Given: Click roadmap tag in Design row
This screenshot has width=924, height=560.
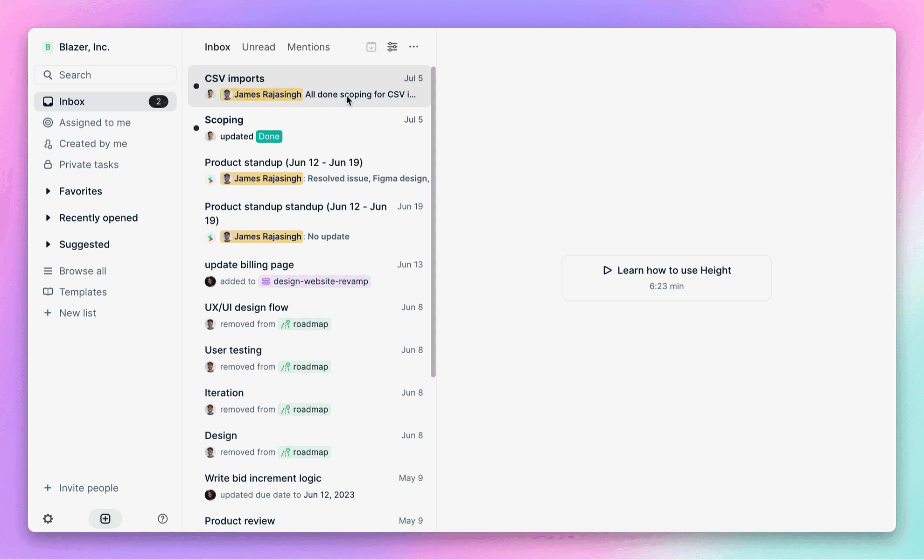Looking at the screenshot, I should 305,452.
